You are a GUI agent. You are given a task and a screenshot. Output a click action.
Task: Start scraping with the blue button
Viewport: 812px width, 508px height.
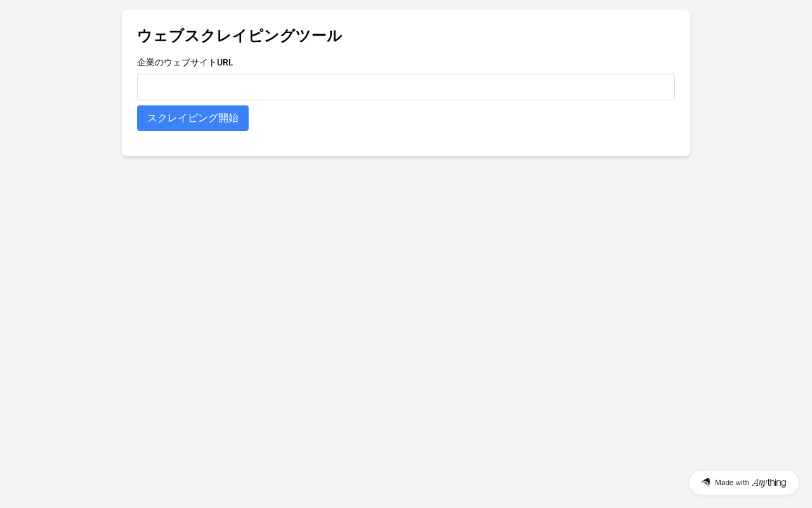[193, 118]
